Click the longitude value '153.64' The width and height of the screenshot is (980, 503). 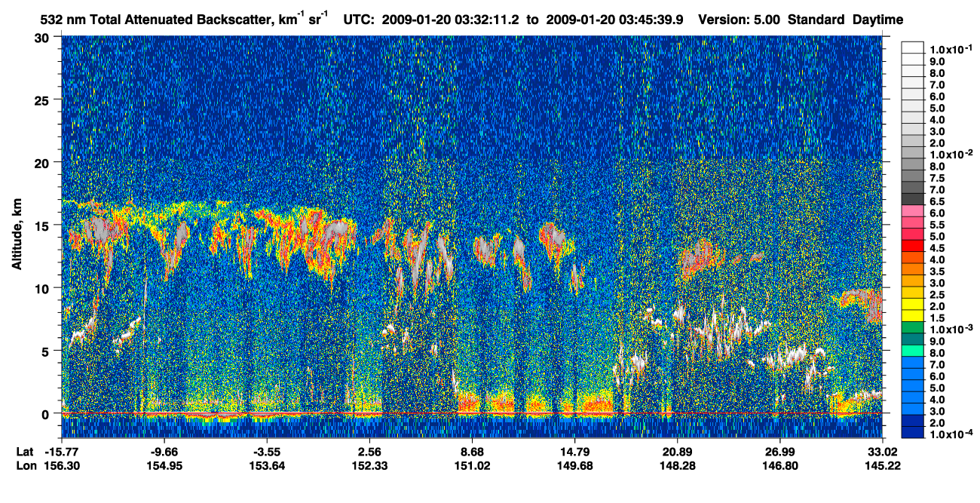click(x=266, y=465)
